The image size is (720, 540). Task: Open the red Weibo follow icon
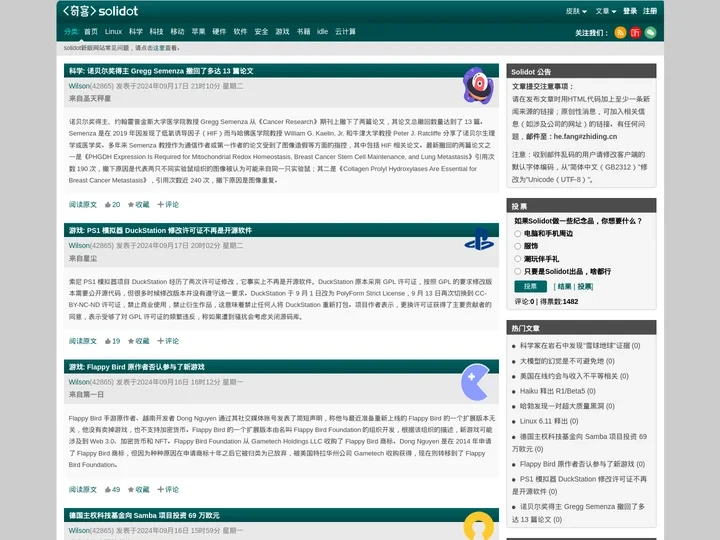coord(636,33)
